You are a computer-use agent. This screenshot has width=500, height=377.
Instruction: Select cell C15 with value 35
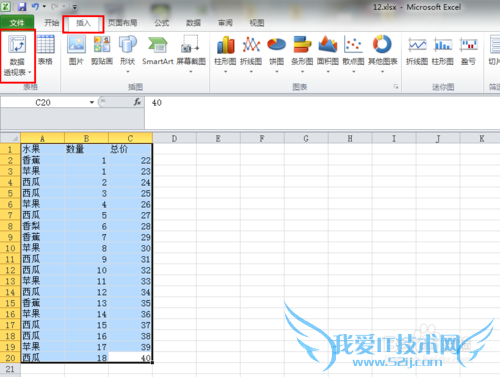[x=130, y=303]
